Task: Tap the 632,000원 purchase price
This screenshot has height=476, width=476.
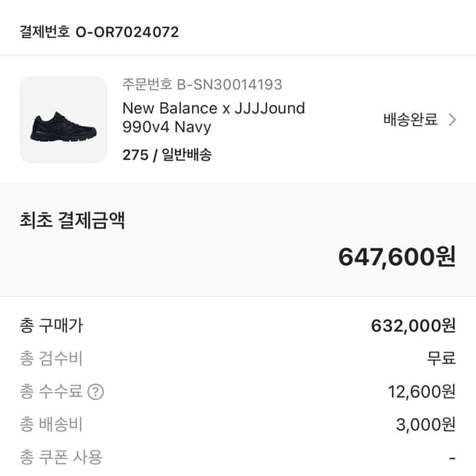Action: click(x=413, y=326)
